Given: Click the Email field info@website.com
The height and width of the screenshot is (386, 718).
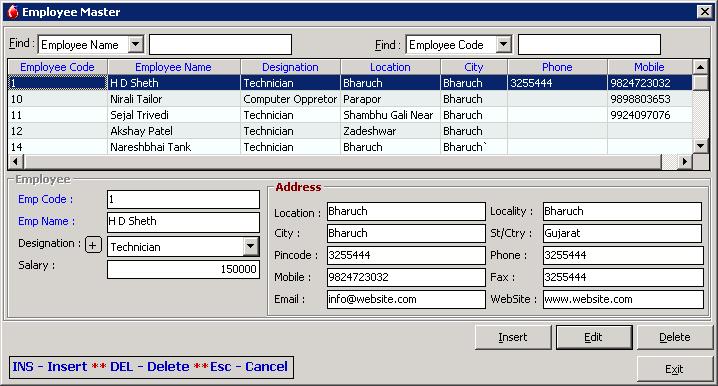Looking at the screenshot, I should [x=406, y=299].
